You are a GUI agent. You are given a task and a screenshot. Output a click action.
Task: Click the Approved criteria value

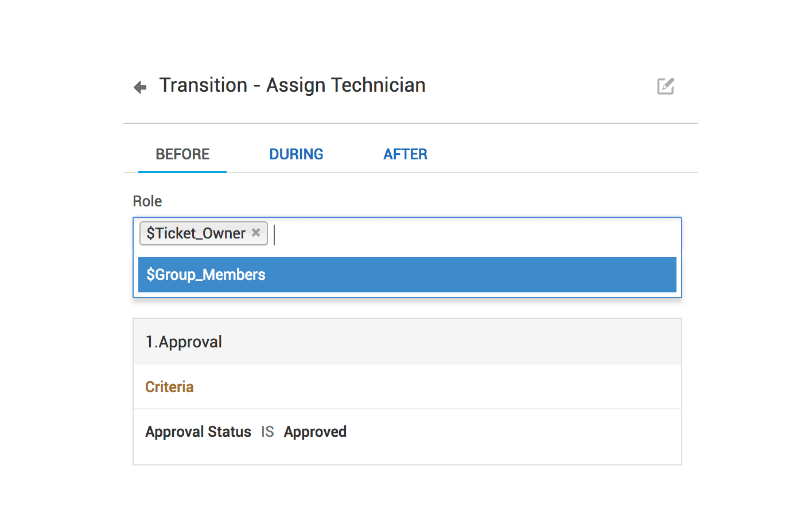coord(315,432)
